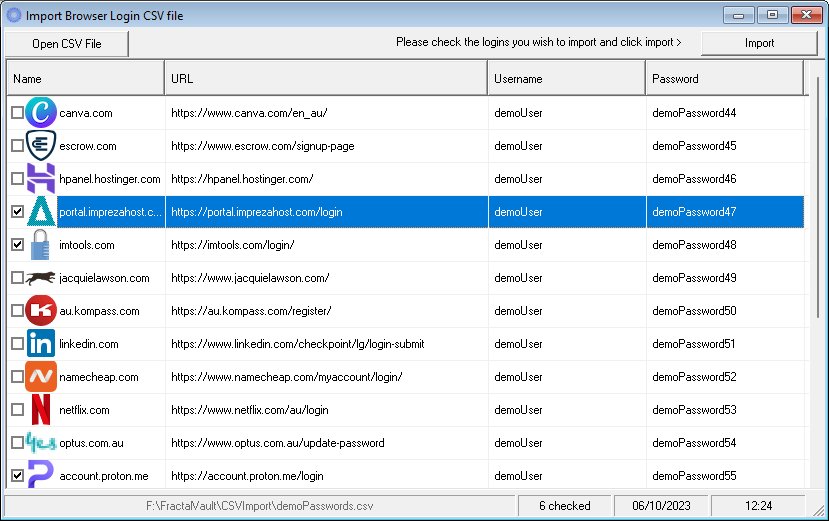
Task: Uncheck the account.proton.me checkbox
Action: [x=17, y=475]
